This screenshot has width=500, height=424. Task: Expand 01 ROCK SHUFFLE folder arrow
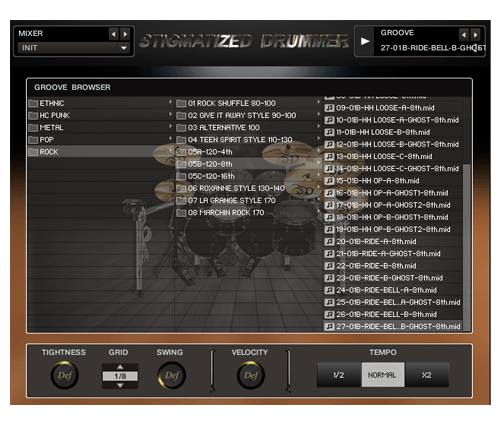[319, 102]
